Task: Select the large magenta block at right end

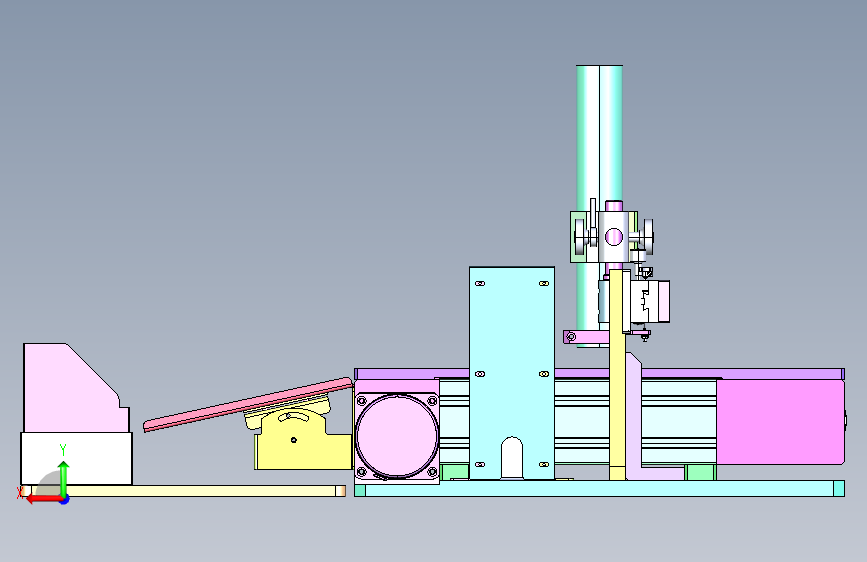Action: (x=780, y=422)
